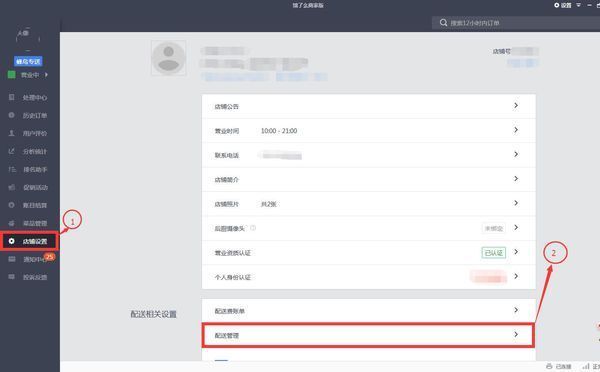Click the green 已认证 badge
Screen dimensions: 600x372
[x=494, y=253]
